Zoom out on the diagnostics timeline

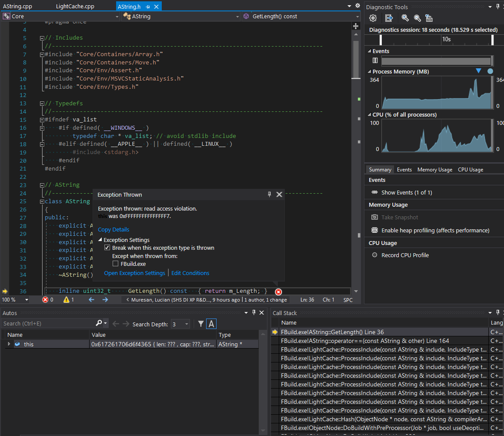point(417,18)
